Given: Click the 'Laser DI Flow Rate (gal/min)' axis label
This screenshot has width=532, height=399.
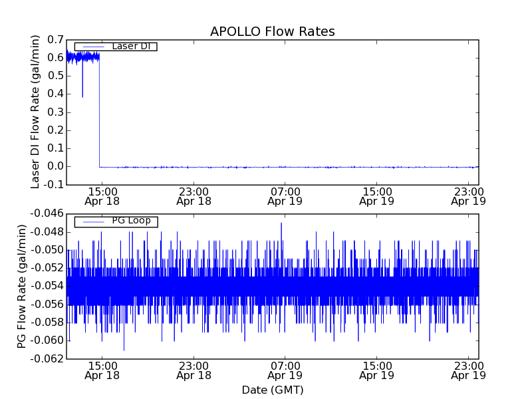Looking at the screenshot, I should (35, 112).
